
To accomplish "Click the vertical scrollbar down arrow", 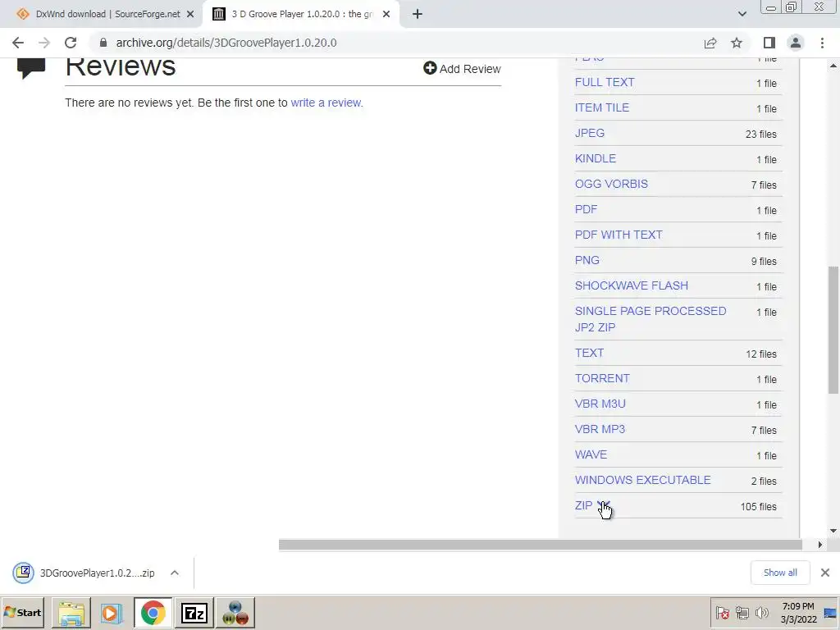I will [833, 531].
